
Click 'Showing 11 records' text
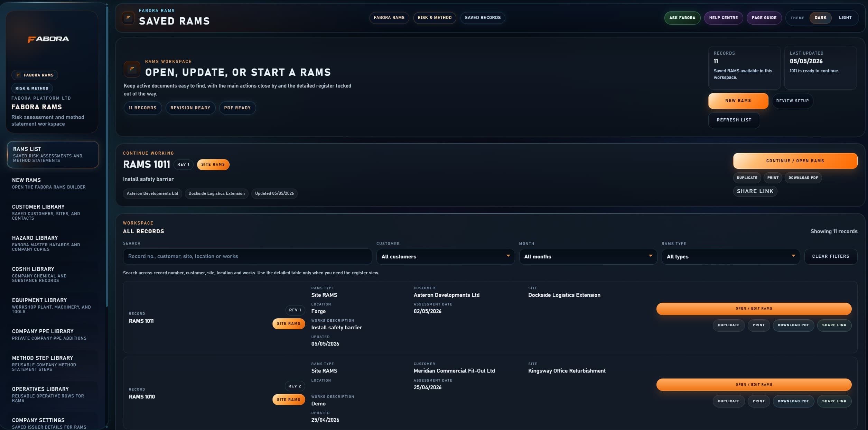point(834,231)
